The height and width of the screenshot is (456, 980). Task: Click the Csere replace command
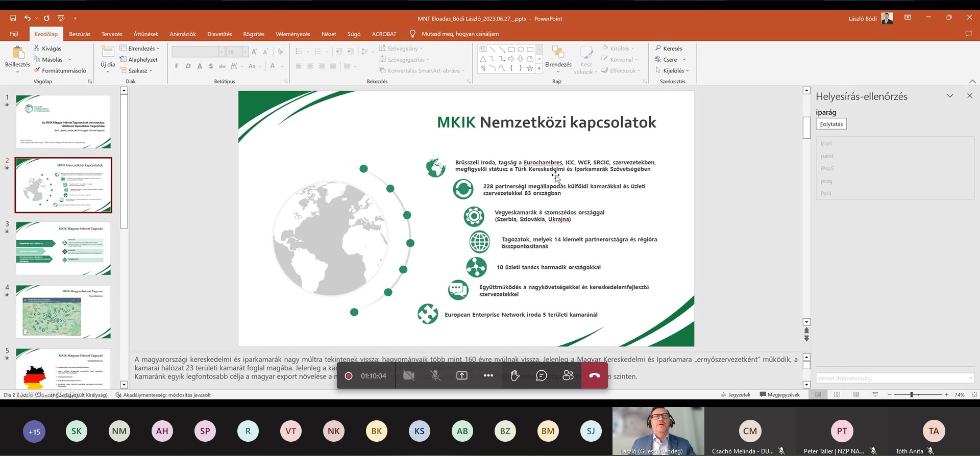click(x=670, y=60)
